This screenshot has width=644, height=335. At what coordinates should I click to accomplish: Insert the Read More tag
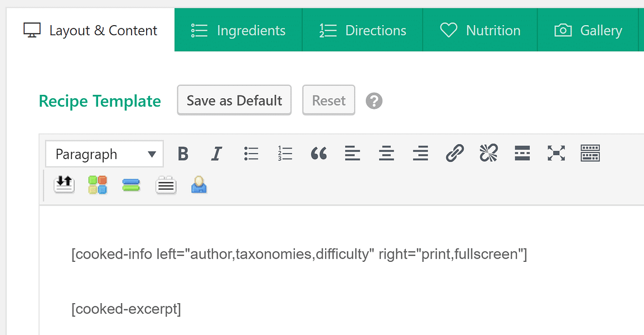coord(522,154)
